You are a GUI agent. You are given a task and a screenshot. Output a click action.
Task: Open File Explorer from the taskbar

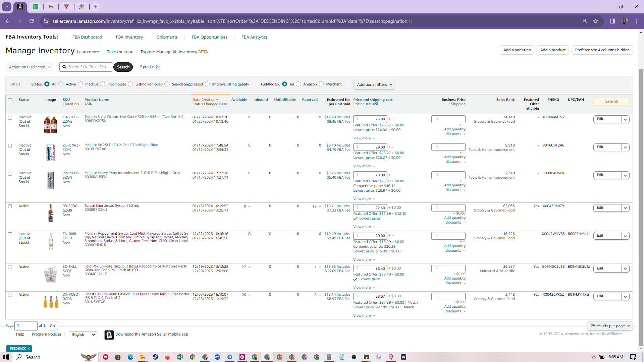point(143,357)
